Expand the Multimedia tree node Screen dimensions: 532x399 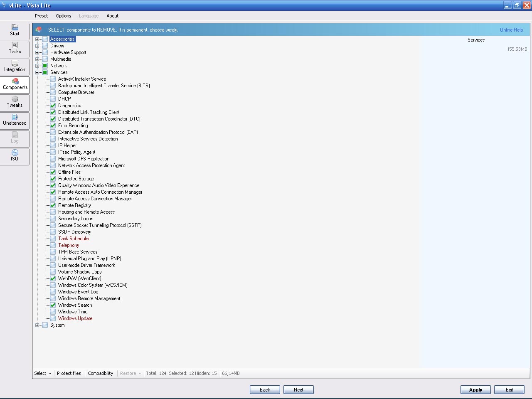point(37,59)
